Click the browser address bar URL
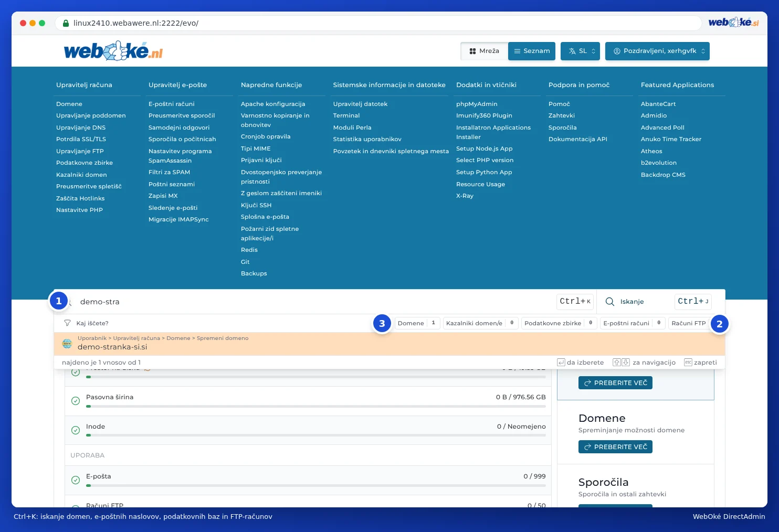The image size is (779, 532). (x=136, y=23)
